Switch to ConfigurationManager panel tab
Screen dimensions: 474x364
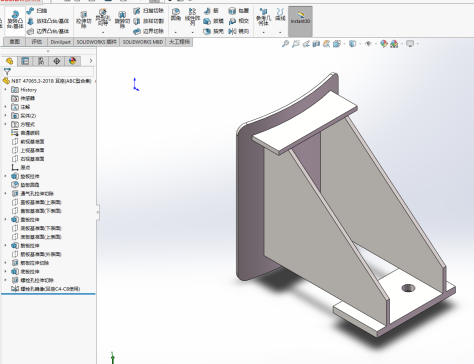click(x=41, y=61)
